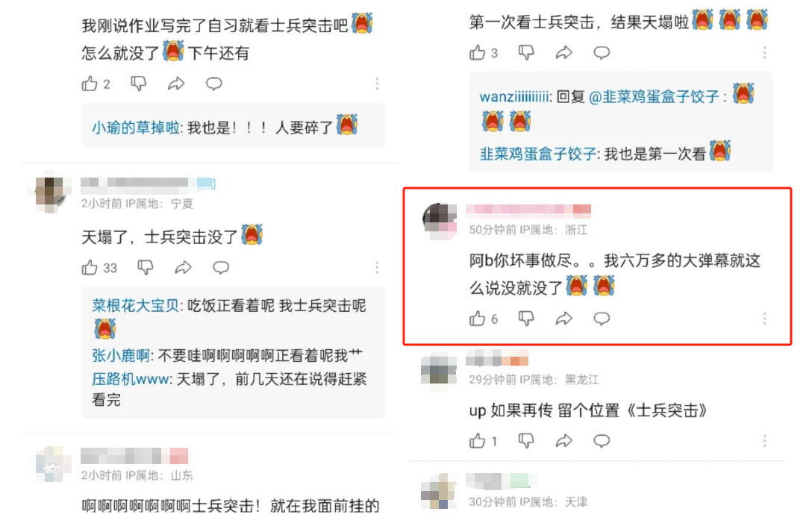Open the profile of replier wanziiiiiiiiii
Viewport: 806px width, 532px height.
[514, 97]
